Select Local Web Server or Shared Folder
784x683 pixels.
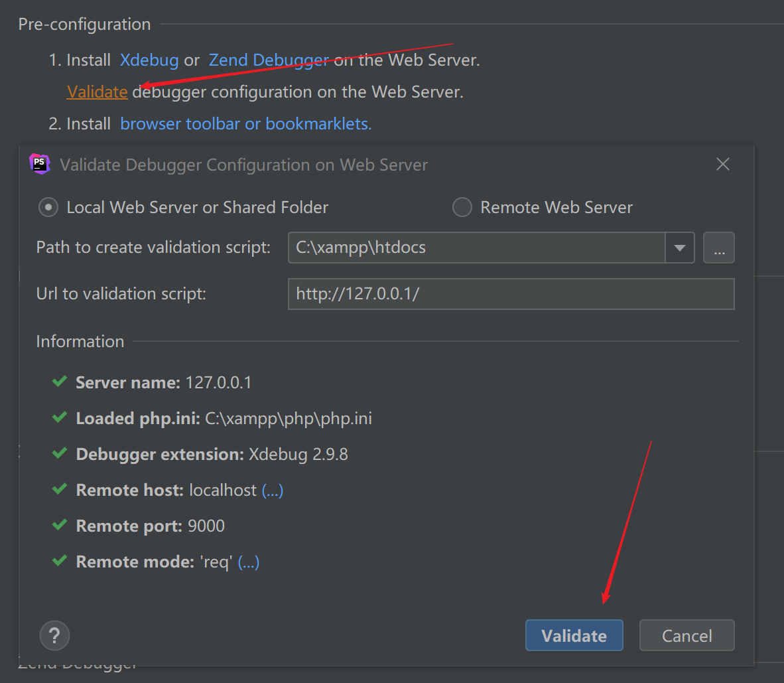[x=183, y=207]
